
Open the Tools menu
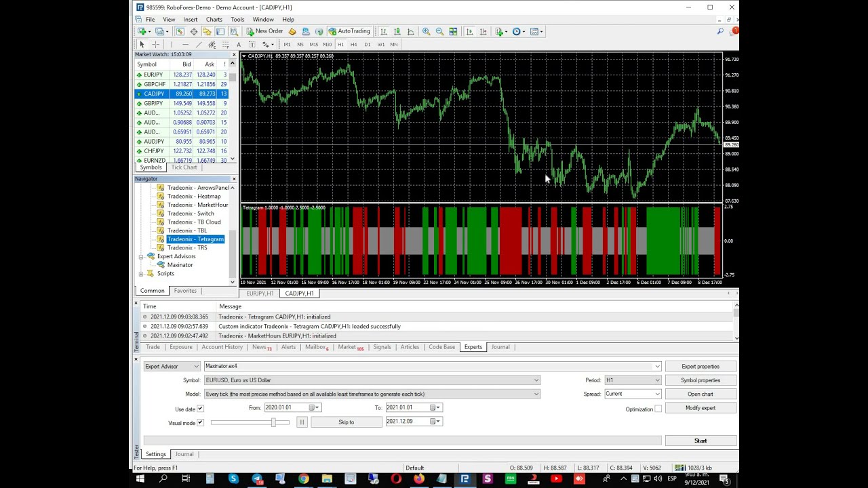point(237,20)
